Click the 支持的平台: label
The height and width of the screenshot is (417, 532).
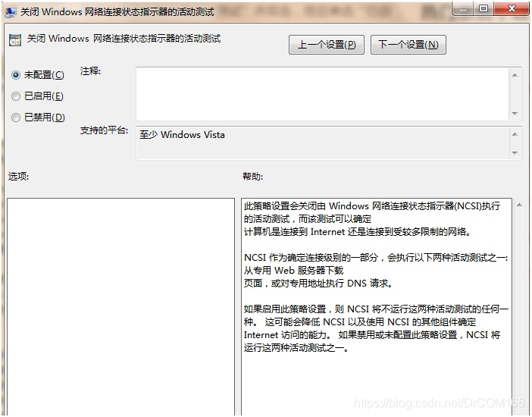click(104, 130)
